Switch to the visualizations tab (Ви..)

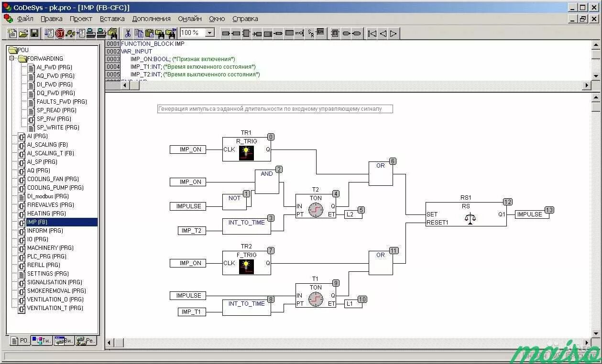tap(64, 341)
